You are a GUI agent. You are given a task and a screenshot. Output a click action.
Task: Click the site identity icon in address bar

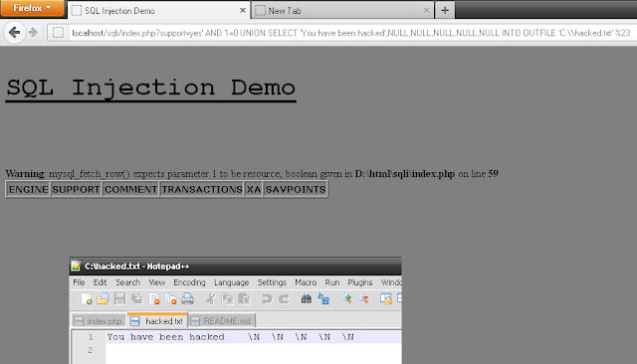[58, 33]
